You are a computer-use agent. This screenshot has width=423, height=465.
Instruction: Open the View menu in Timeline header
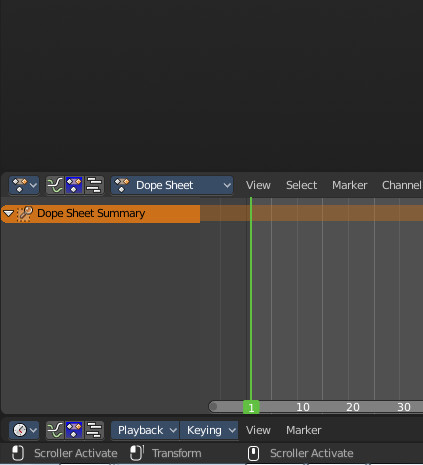click(258, 430)
